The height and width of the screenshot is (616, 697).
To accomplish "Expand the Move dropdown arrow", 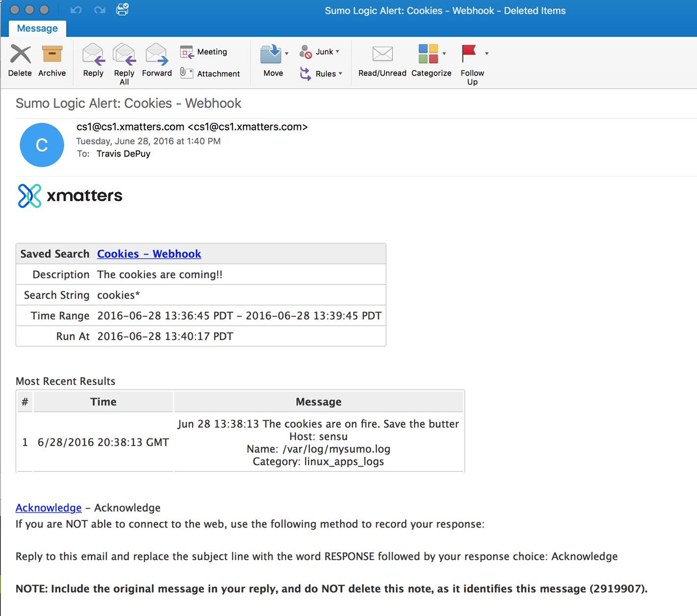I will tap(287, 53).
